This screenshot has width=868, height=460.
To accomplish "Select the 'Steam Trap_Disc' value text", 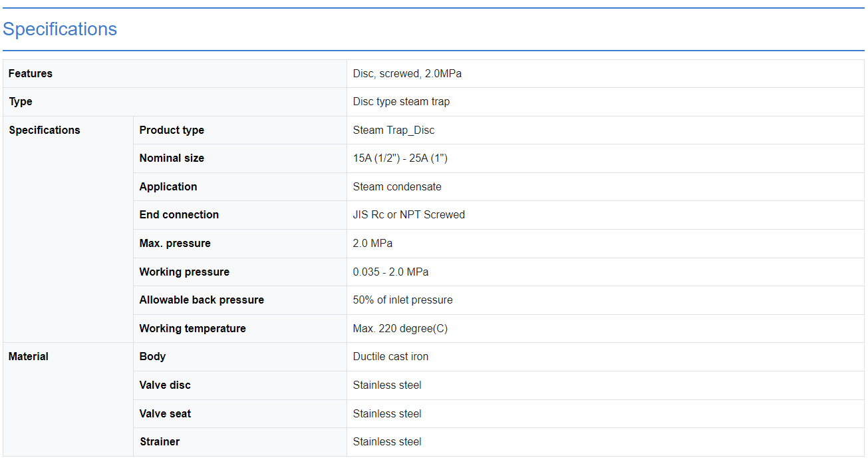I will [394, 130].
